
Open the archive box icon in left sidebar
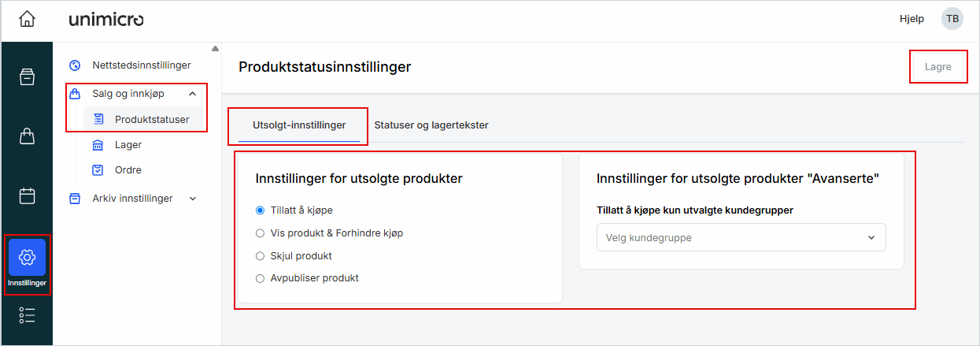27,76
